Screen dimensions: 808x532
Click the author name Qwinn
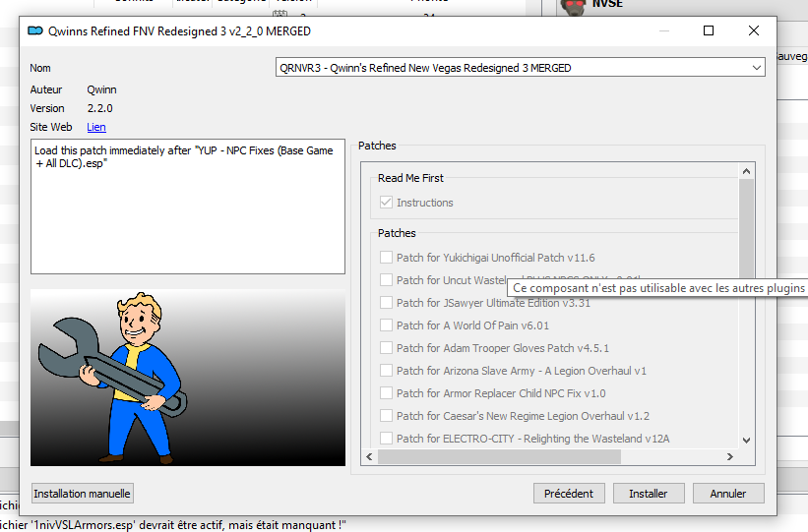(x=101, y=89)
